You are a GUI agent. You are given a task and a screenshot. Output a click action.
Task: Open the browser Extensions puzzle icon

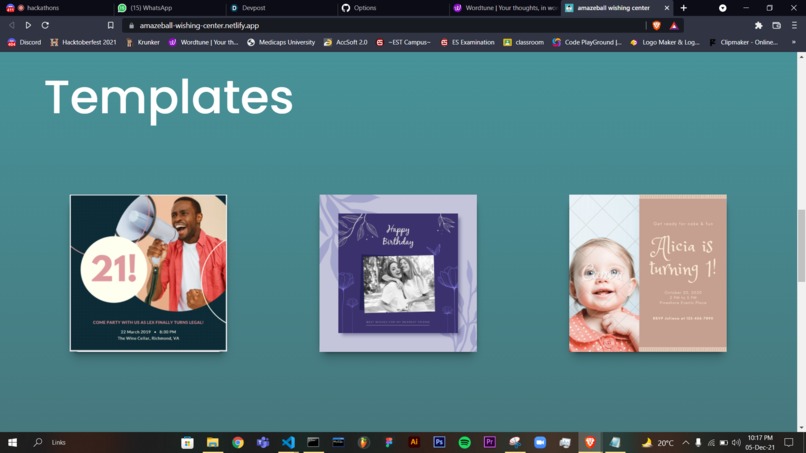click(x=758, y=25)
